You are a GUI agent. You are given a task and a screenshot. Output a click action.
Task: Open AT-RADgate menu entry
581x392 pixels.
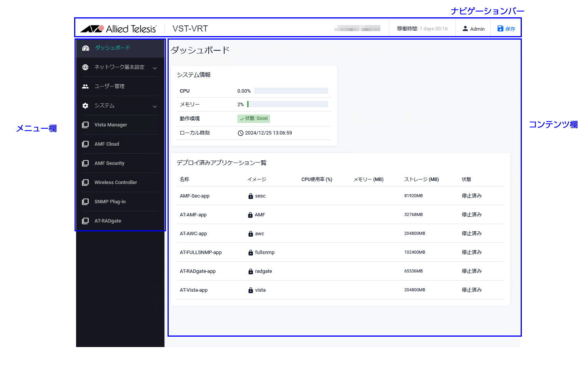tap(120, 221)
